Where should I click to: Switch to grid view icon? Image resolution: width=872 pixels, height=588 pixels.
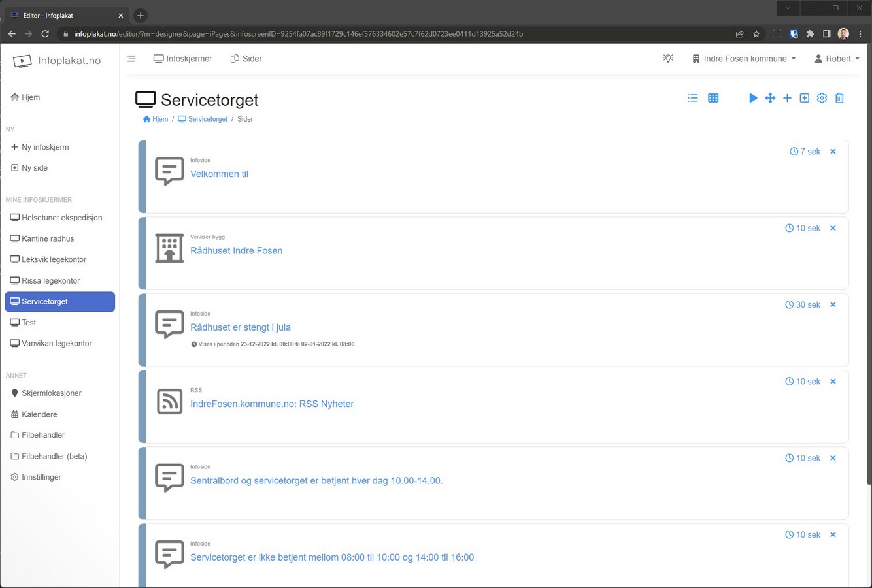click(x=713, y=98)
